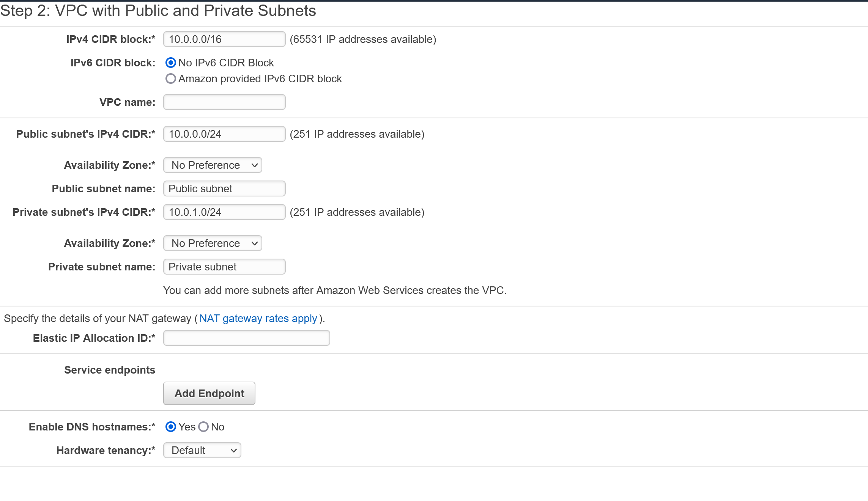Open the private subnet Availability Zone dropdown
Viewport: 868px width, 501px height.
[x=213, y=243]
